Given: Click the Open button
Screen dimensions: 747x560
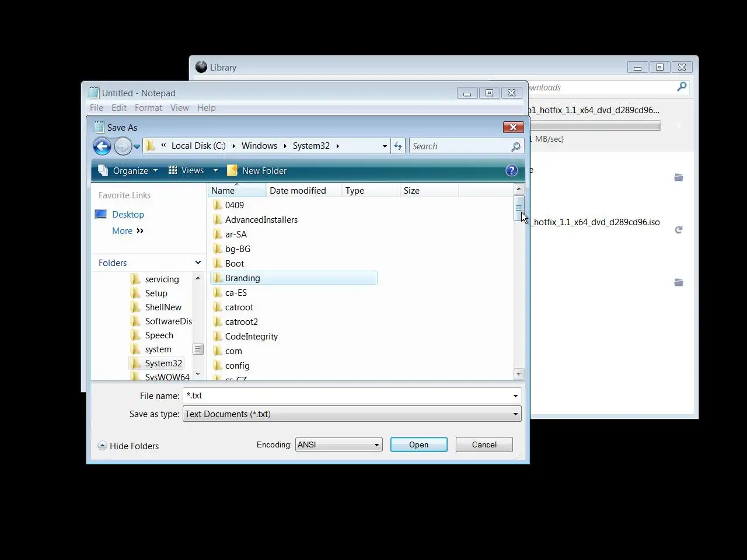Looking at the screenshot, I should click(x=419, y=444).
